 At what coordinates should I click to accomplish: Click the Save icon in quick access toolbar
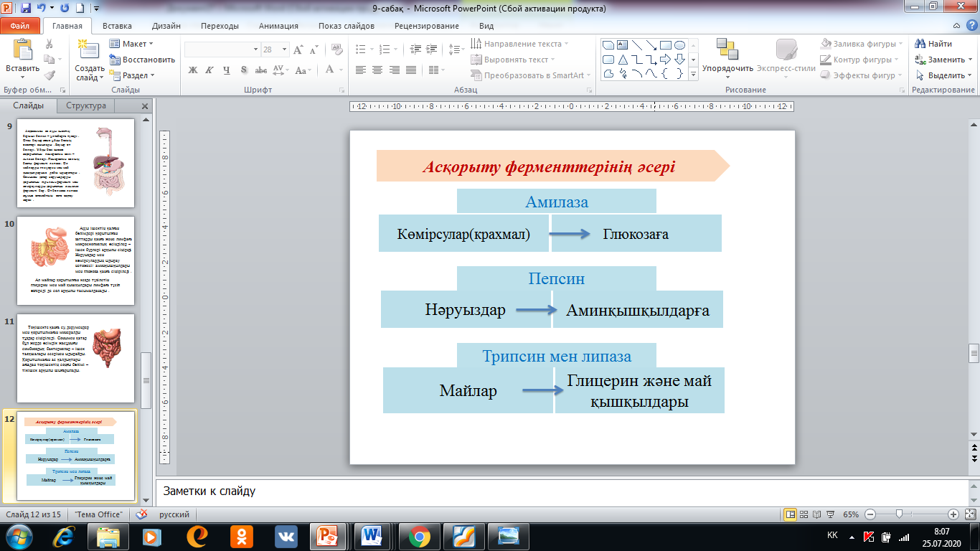tap(26, 9)
